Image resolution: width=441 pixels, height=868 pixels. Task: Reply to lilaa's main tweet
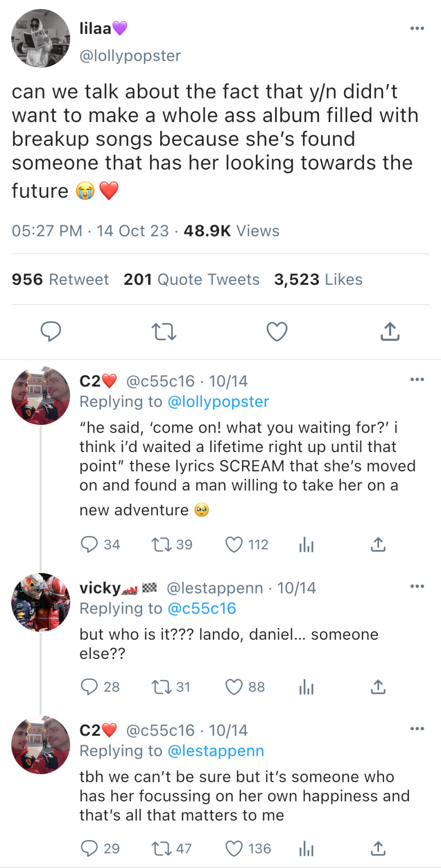51,331
